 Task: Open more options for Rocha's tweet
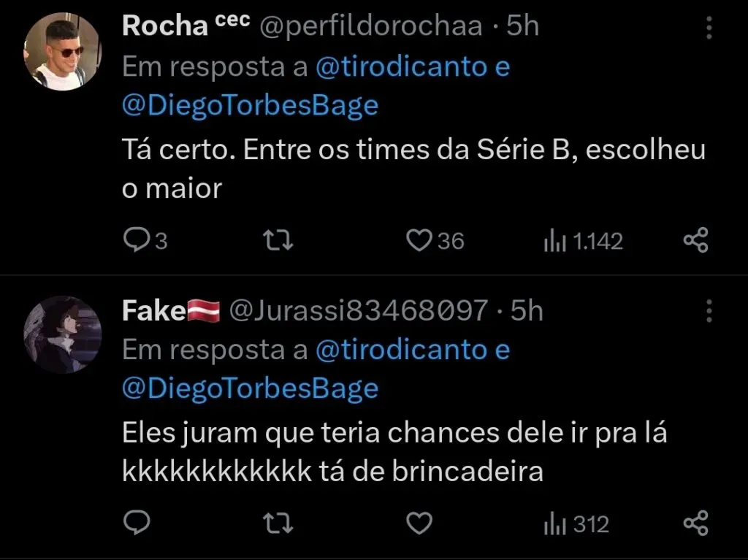708,28
